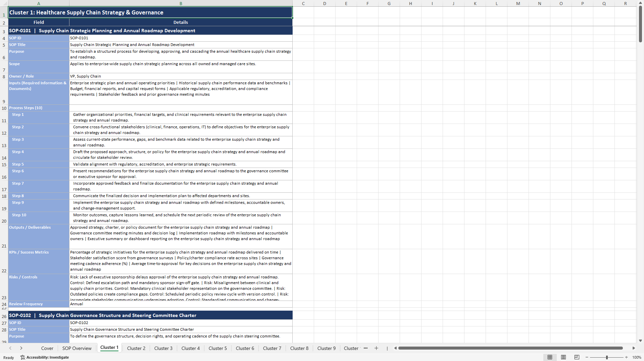The image size is (644, 361).
Task: Click the 'Annual' review frequency cell
Action: coord(181,304)
